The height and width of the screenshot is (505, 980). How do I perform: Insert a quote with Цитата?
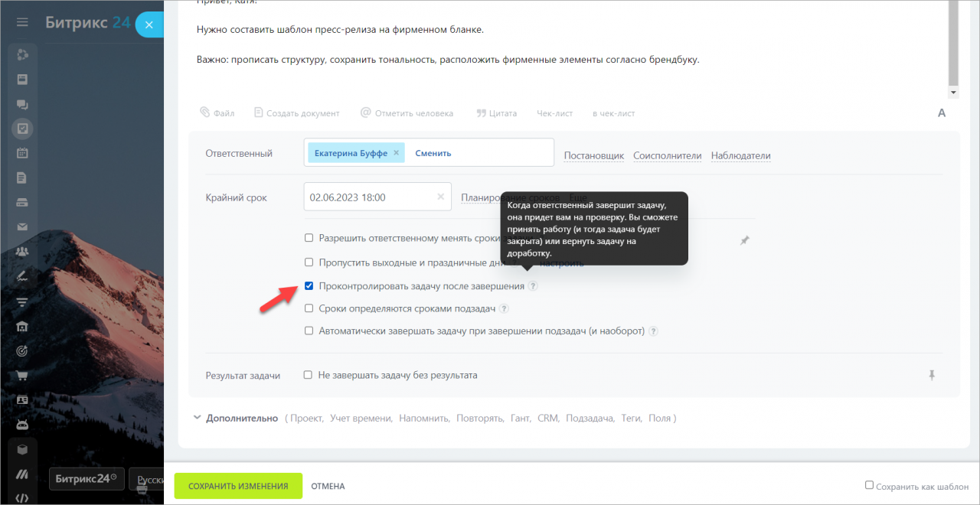[x=497, y=112]
